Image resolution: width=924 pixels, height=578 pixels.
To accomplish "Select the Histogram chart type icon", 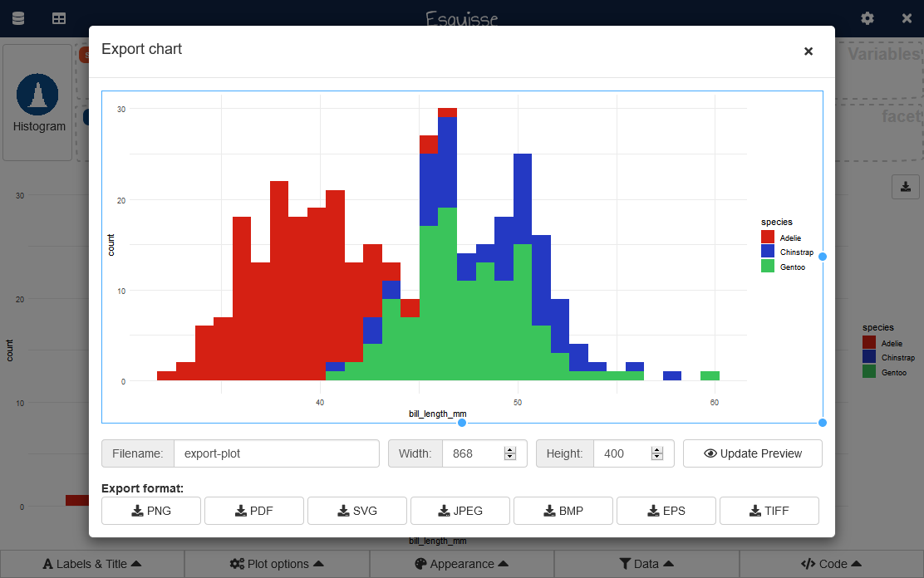I will [38, 102].
